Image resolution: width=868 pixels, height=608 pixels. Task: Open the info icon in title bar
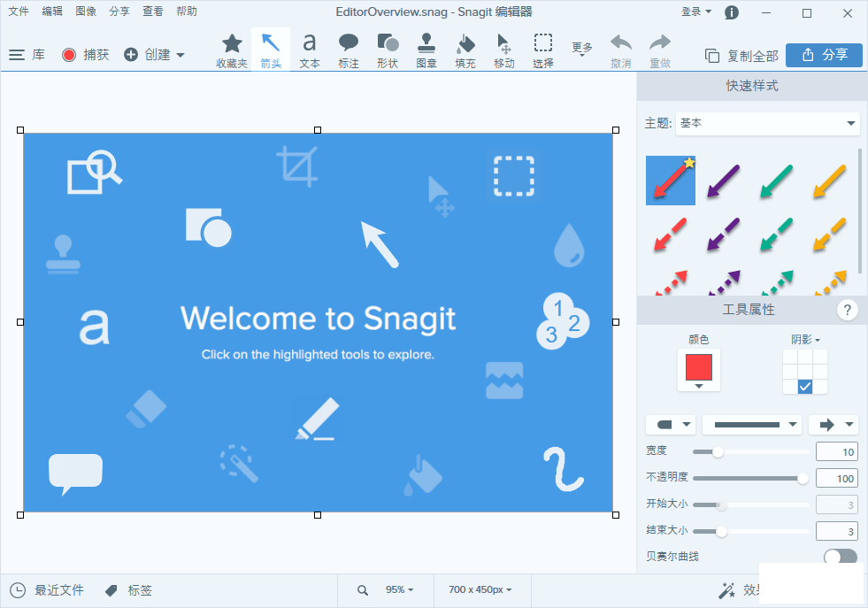coord(731,12)
